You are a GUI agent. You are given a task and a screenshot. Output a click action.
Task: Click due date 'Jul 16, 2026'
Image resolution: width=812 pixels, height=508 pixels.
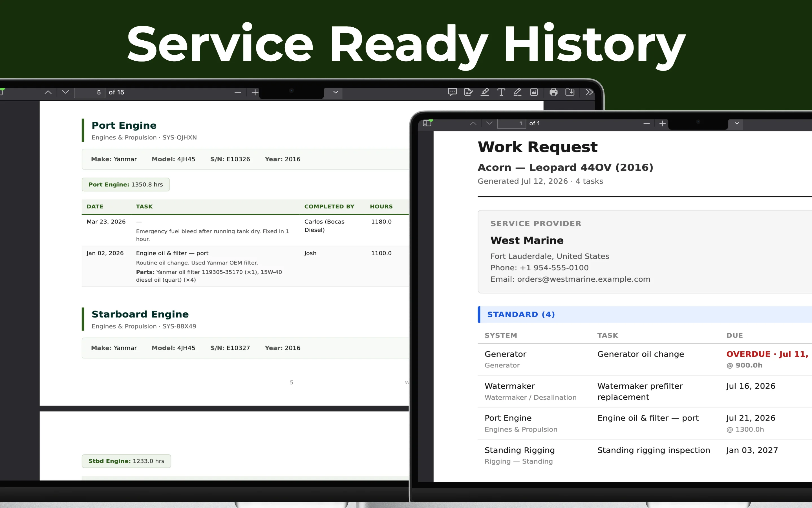(751, 386)
